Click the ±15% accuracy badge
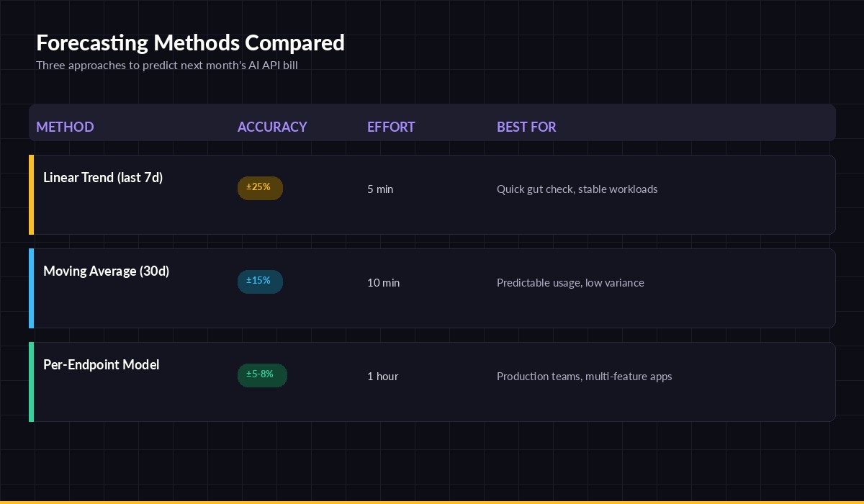 click(x=260, y=282)
